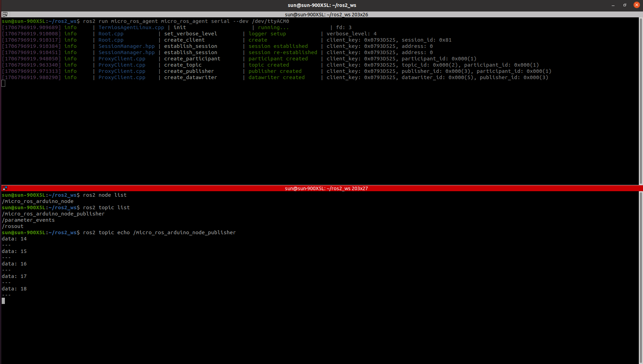This screenshot has width=643, height=364.
Task: Click 'session re-established' log message
Action: (x=283, y=52)
